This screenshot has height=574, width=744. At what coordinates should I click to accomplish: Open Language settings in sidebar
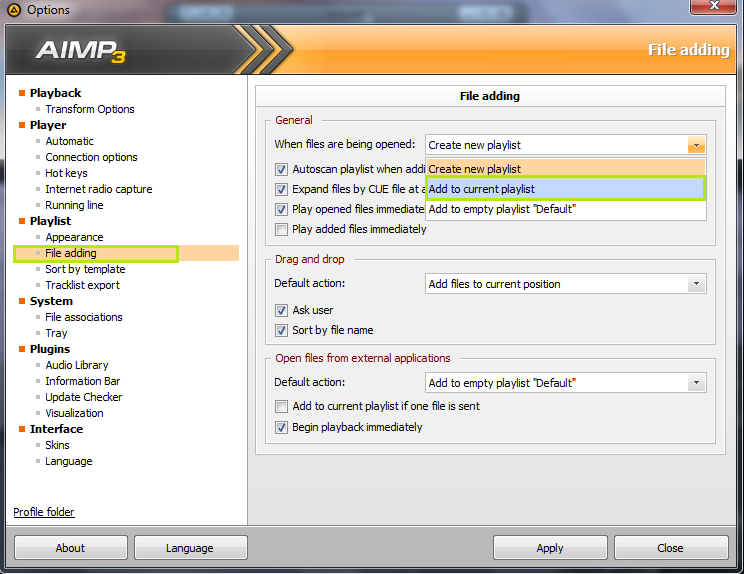click(x=68, y=462)
